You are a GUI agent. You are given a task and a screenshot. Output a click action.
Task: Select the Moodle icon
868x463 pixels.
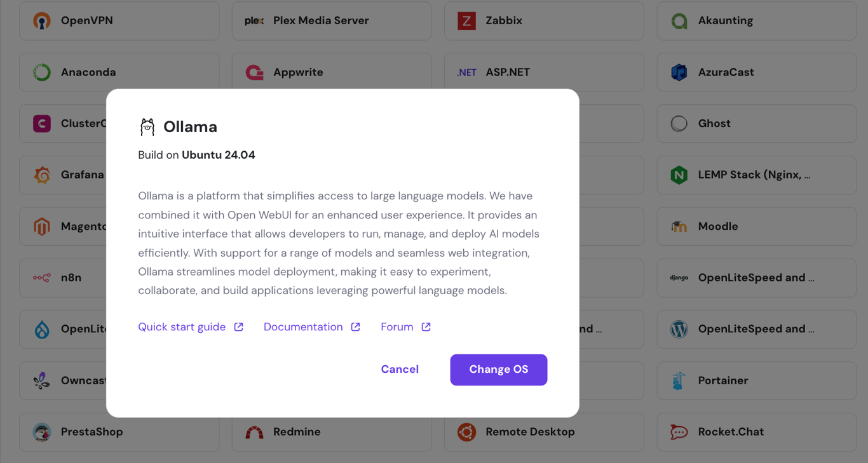pos(679,226)
